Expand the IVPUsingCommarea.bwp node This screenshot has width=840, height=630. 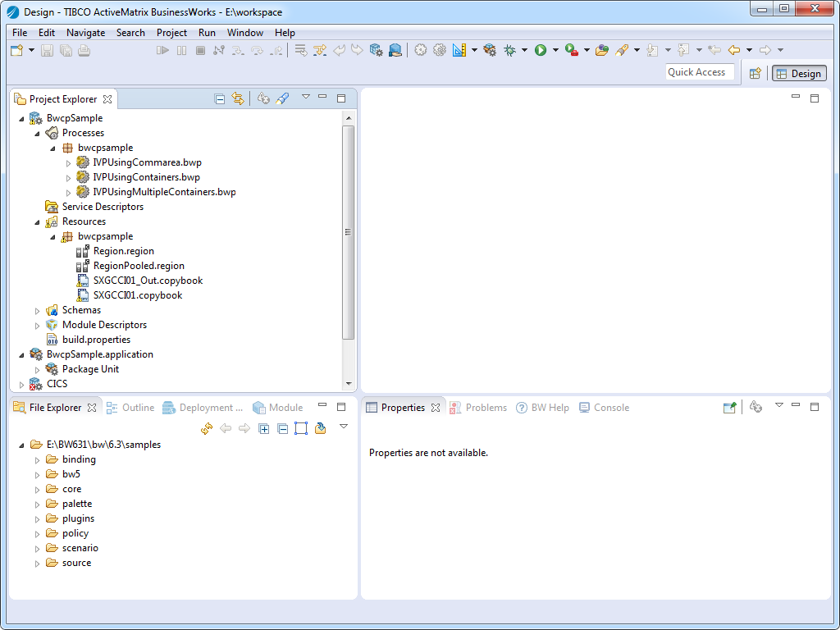pos(69,163)
